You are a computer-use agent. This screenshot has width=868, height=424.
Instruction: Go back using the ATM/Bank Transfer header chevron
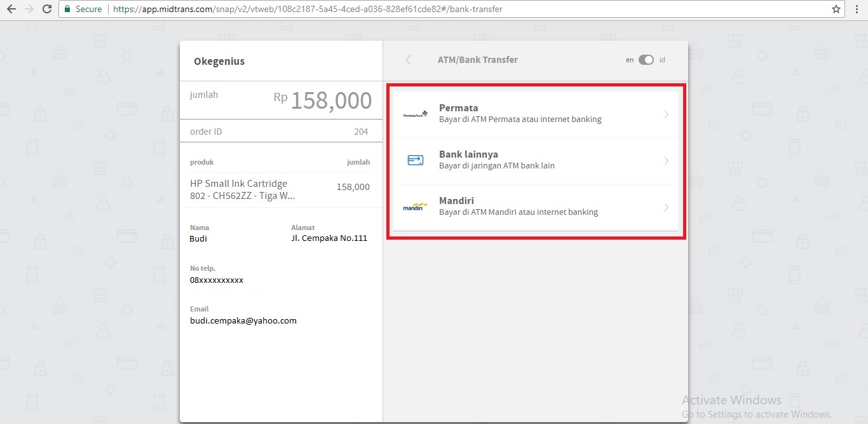(x=408, y=60)
